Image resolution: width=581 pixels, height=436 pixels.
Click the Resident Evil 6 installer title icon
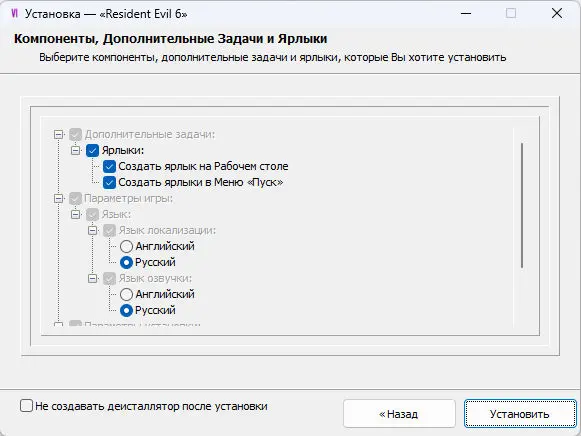[x=14, y=14]
